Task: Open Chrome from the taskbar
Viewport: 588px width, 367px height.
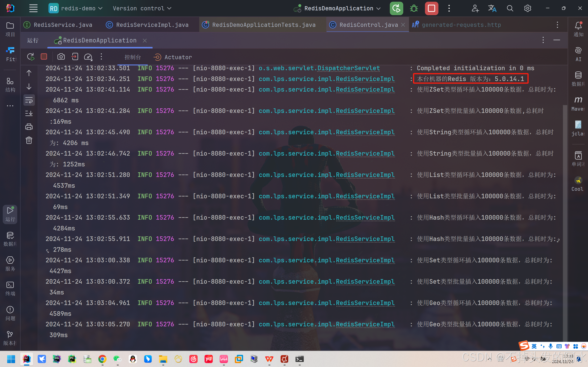Action: point(102,359)
